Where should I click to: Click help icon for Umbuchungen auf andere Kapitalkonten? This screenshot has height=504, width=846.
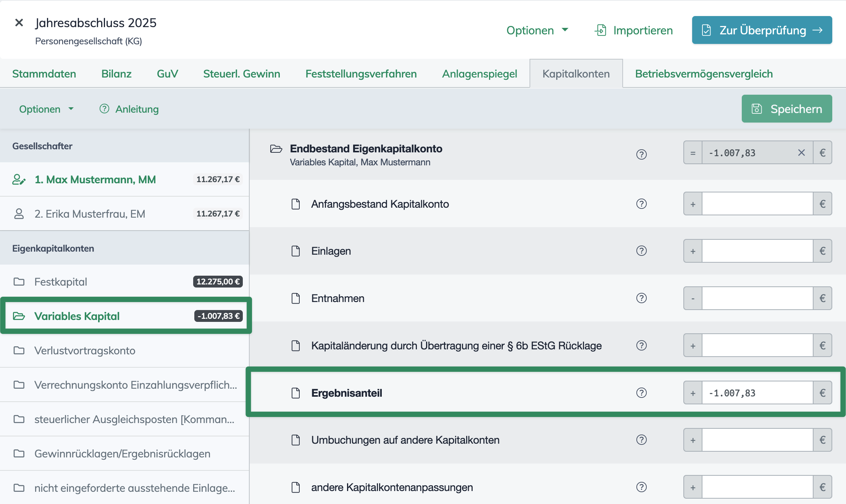[x=641, y=440]
